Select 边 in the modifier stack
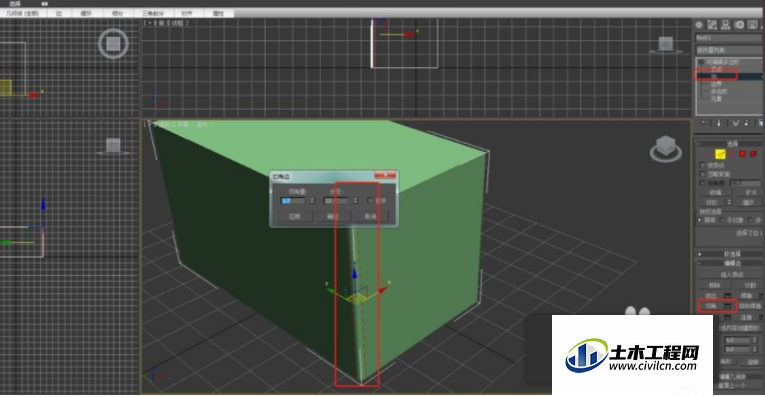 (x=716, y=76)
